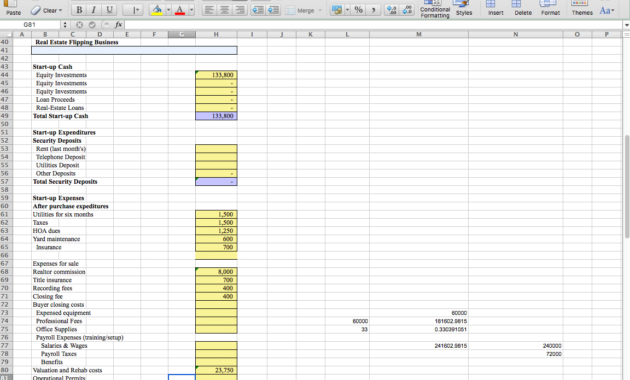Screen dimensions: 630x380
Task: Open the Themes gallery
Action: point(582,8)
